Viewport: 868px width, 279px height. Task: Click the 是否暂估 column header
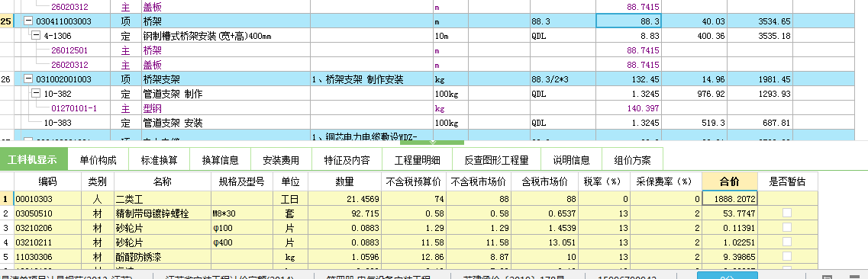click(x=786, y=181)
